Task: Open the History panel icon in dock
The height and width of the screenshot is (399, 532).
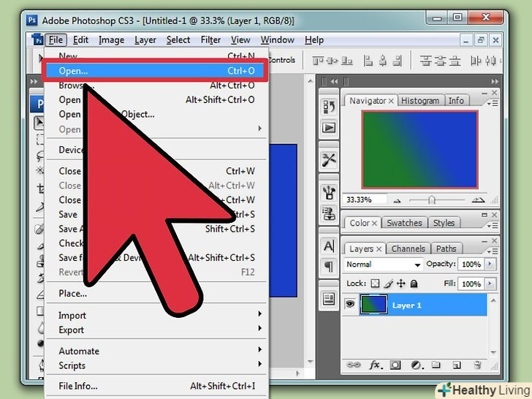Action: pos(329,107)
